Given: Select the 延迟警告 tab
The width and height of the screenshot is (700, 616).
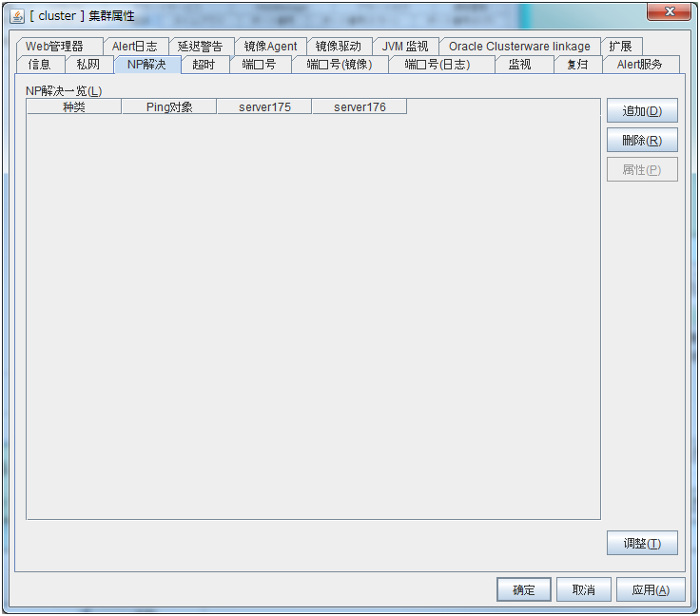Looking at the screenshot, I should click(200, 46).
